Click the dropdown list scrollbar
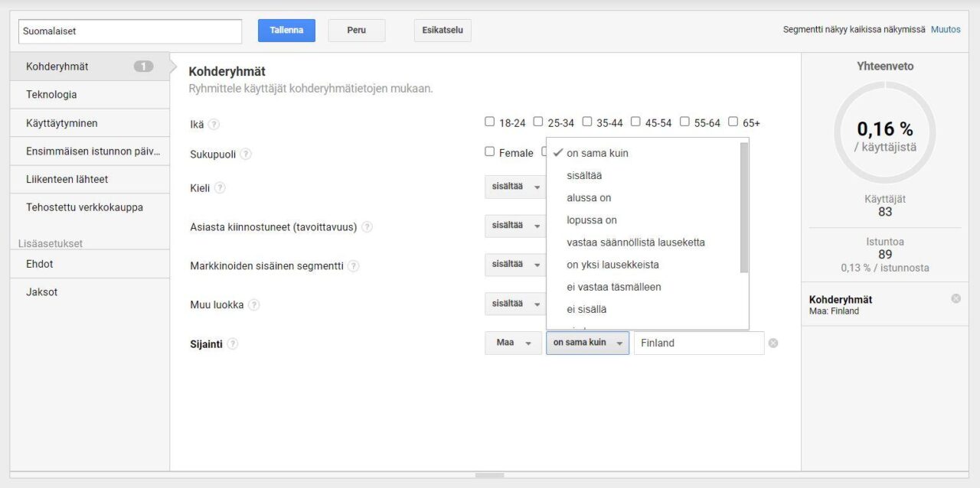Screen dimensions: 980x488 click(x=744, y=207)
